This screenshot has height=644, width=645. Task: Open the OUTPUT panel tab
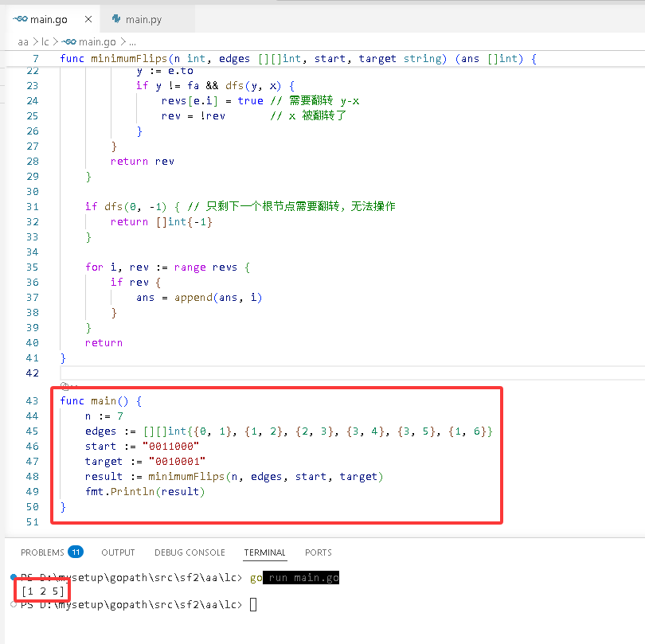[118, 552]
